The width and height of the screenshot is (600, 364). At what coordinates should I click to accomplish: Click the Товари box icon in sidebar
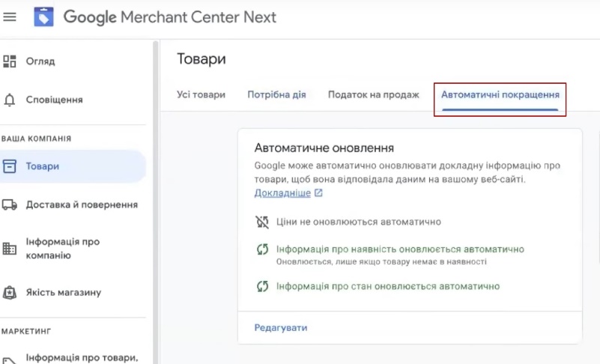[10, 166]
